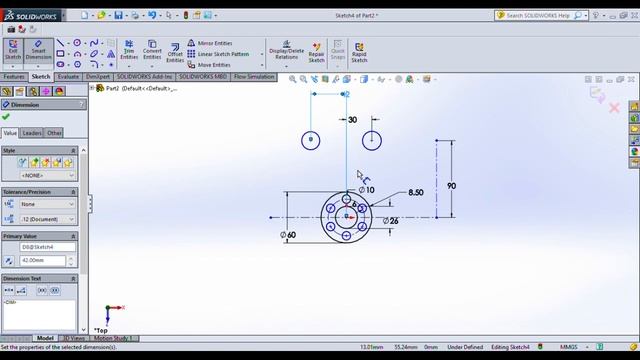
Task: Select the Sketch Fillet tool
Action: [x=94, y=64]
